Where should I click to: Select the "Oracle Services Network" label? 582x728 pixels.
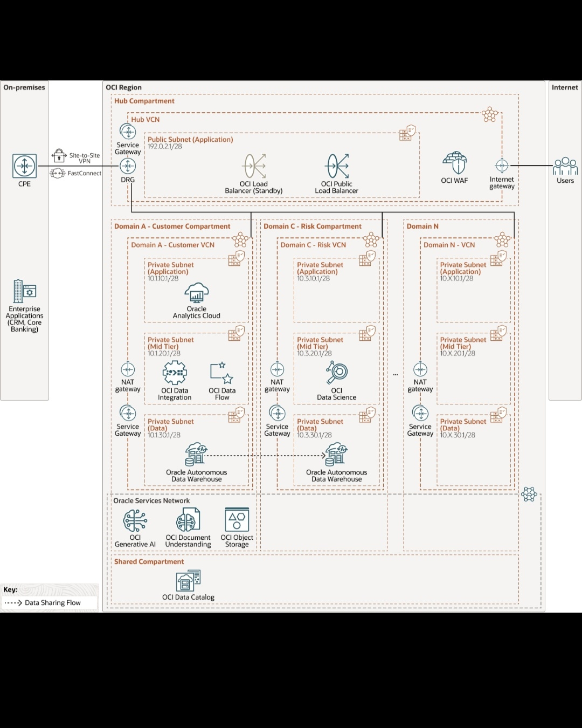click(151, 501)
